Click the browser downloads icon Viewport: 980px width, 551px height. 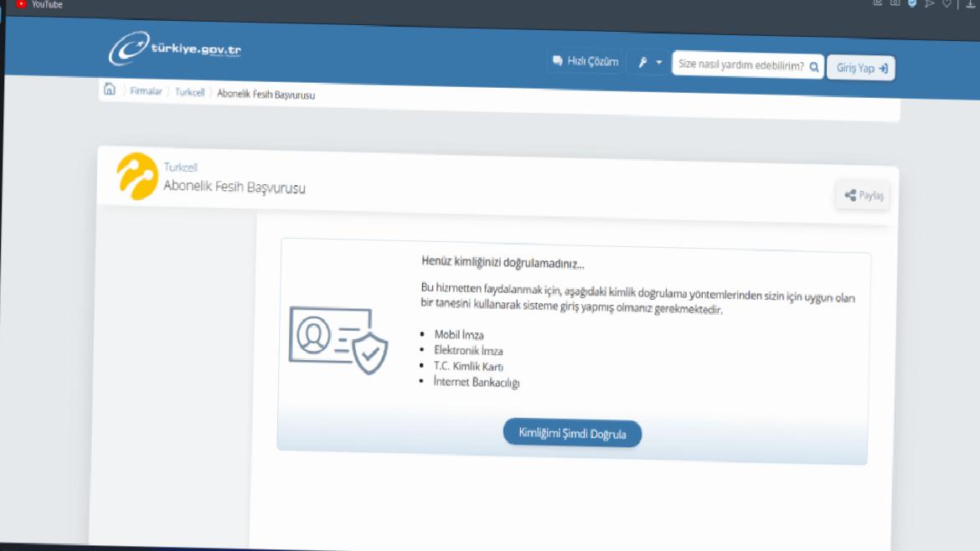972,3
